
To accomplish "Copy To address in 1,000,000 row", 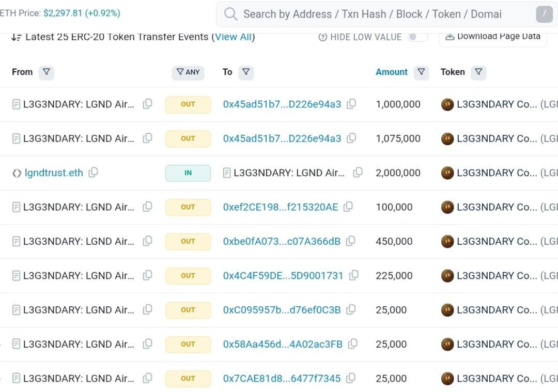I will point(351,104).
